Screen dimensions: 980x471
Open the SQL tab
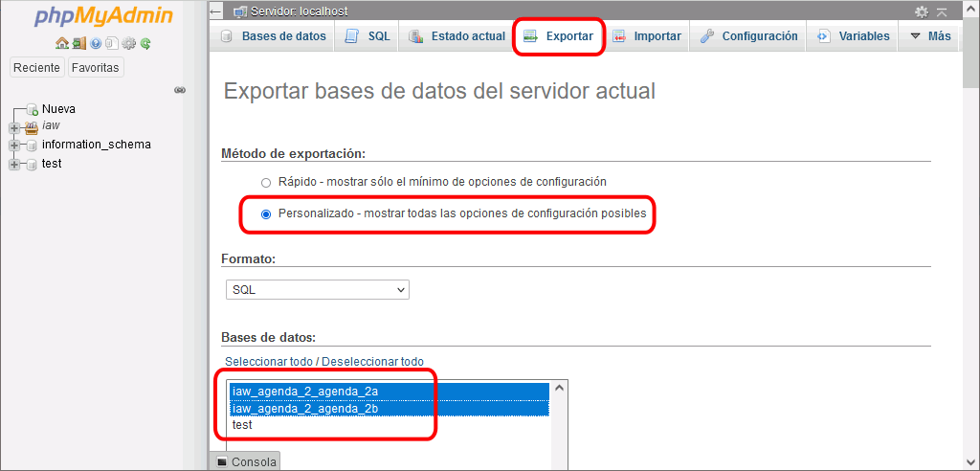(367, 36)
